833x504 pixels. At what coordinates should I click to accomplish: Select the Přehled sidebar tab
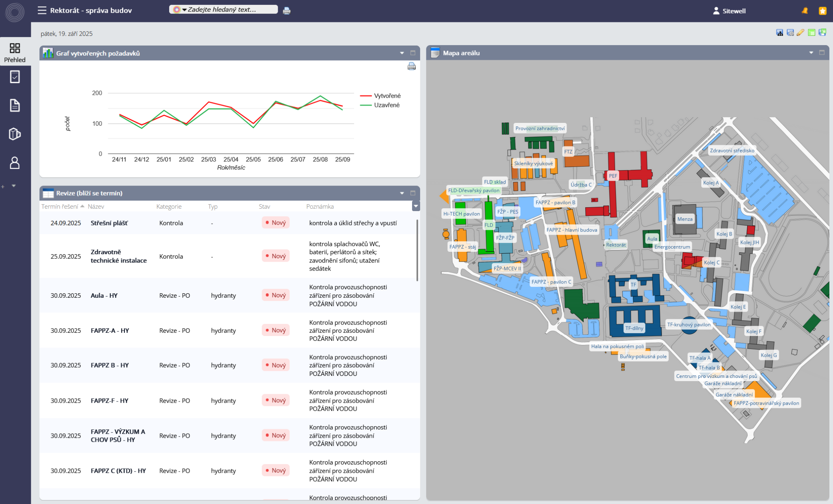[15, 52]
